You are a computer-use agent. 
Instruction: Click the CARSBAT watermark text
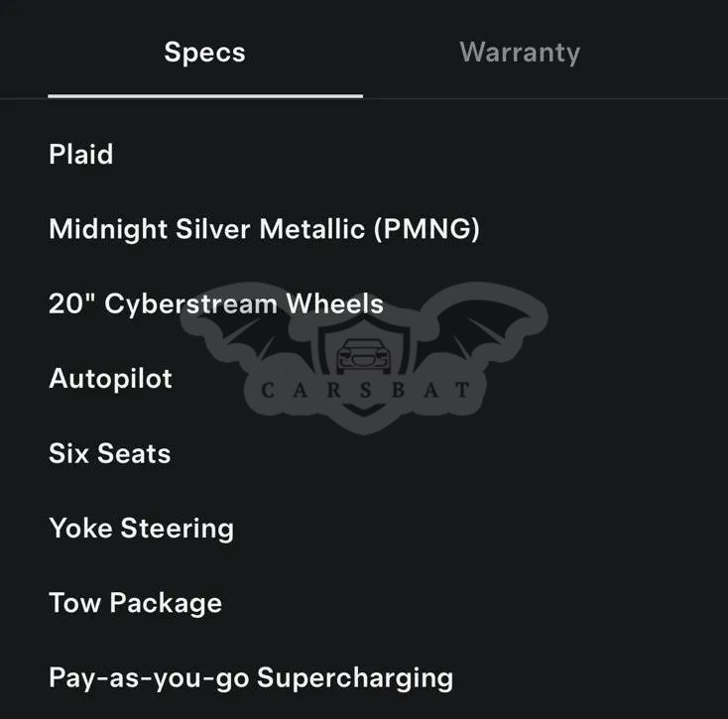coord(365,389)
